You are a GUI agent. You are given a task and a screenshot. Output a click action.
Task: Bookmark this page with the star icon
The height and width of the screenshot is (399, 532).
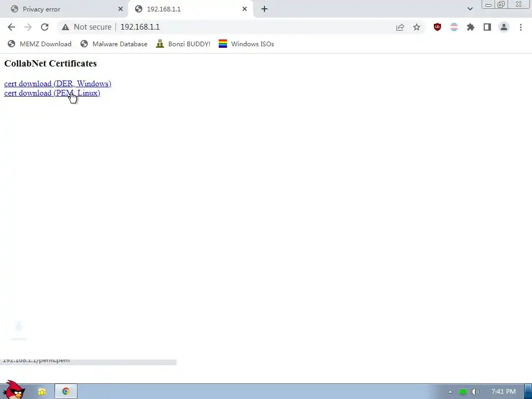tap(417, 27)
